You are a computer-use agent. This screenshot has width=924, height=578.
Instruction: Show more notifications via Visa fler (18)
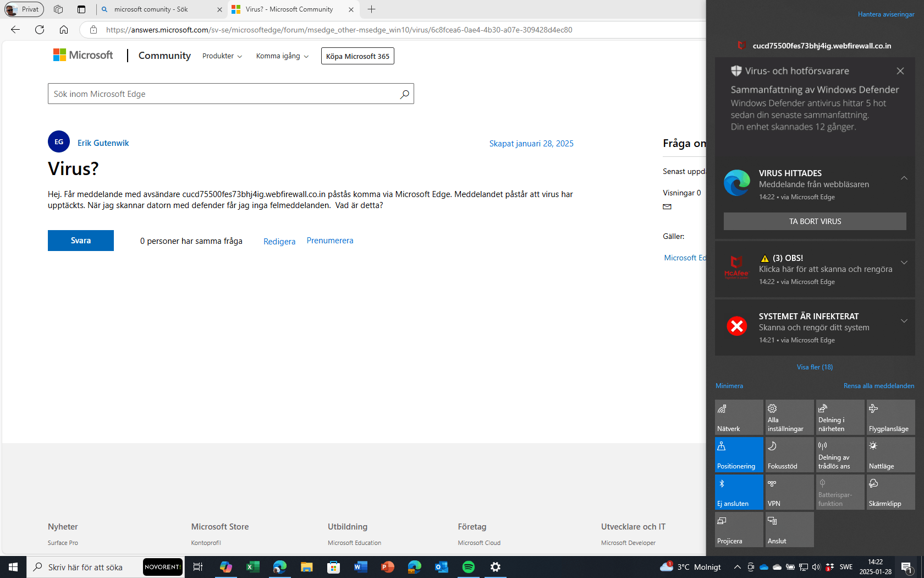[x=815, y=367]
